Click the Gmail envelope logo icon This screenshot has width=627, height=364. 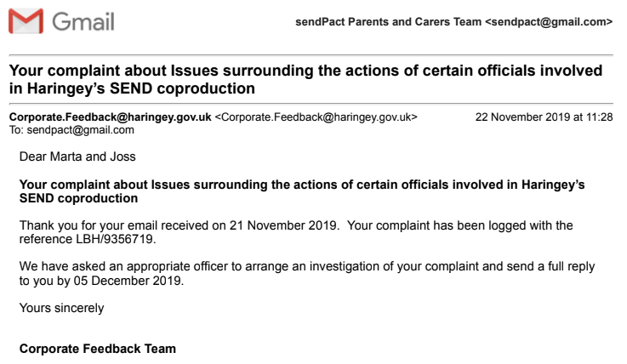tap(26, 21)
